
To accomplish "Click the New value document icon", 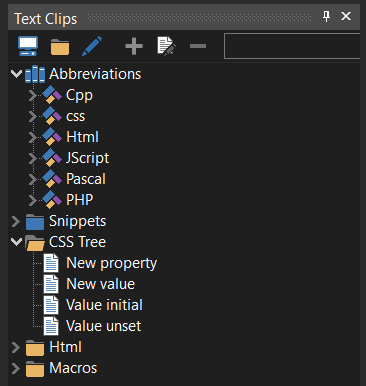I will (x=51, y=284).
